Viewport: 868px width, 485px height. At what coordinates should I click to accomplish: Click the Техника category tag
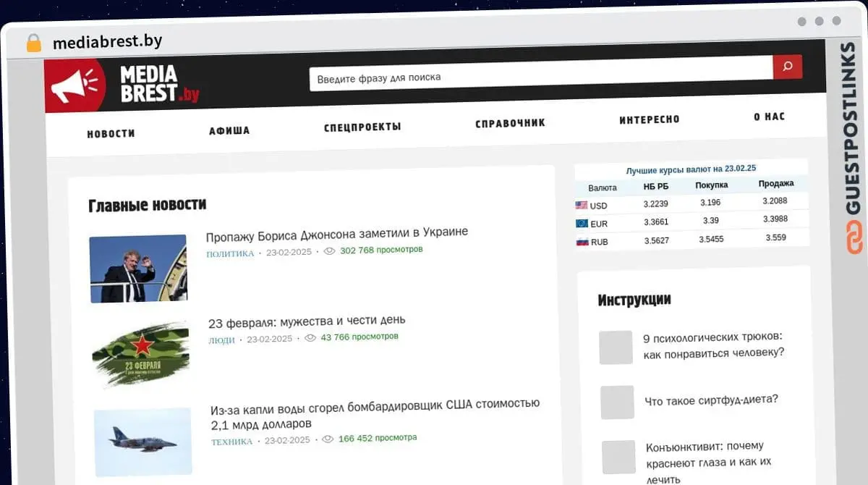click(x=232, y=442)
